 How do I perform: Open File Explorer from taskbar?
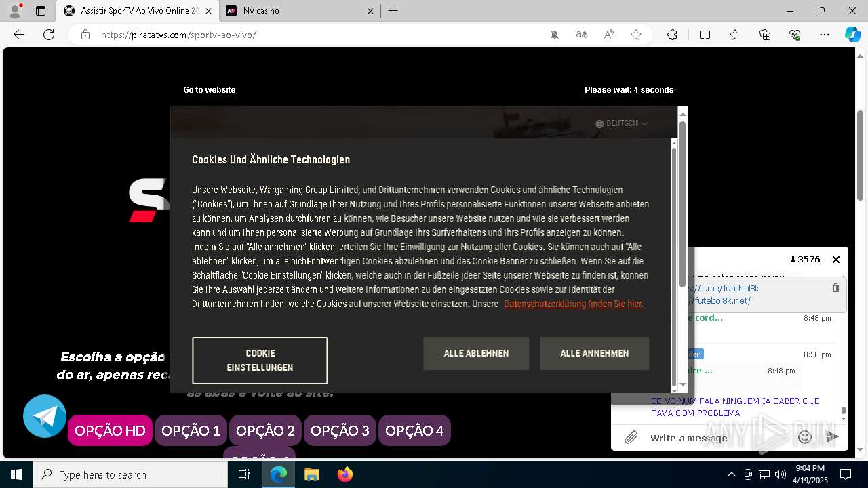[x=311, y=474]
